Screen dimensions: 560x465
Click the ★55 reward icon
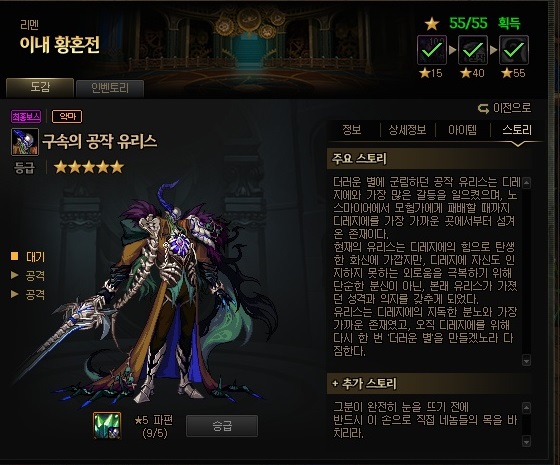click(514, 50)
